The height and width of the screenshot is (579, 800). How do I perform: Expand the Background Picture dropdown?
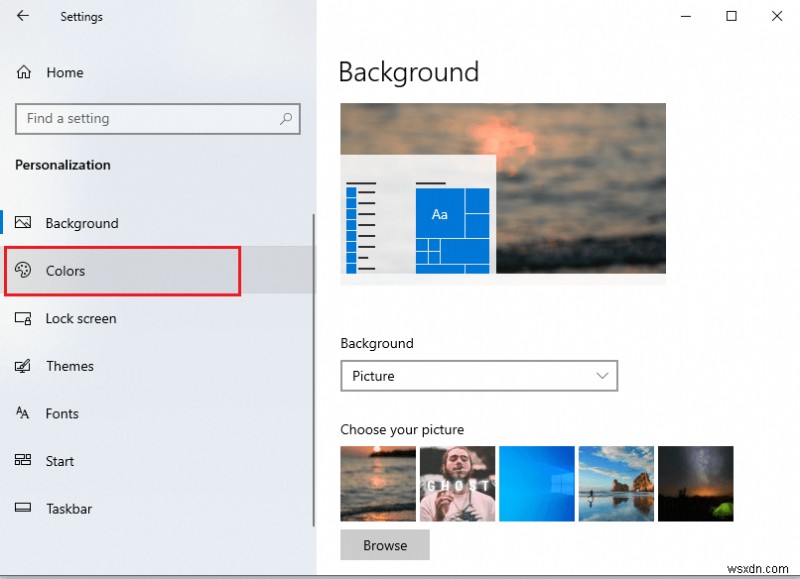479,376
